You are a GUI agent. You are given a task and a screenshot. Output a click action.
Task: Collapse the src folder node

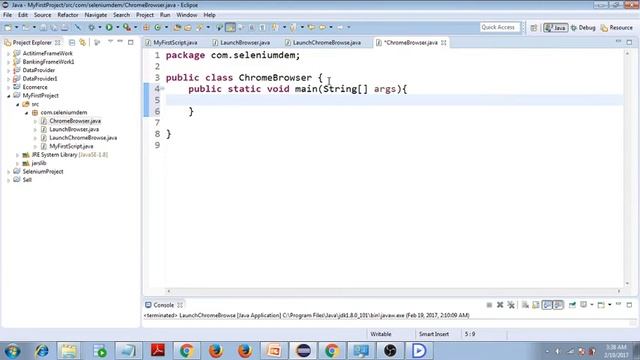pos(18,104)
